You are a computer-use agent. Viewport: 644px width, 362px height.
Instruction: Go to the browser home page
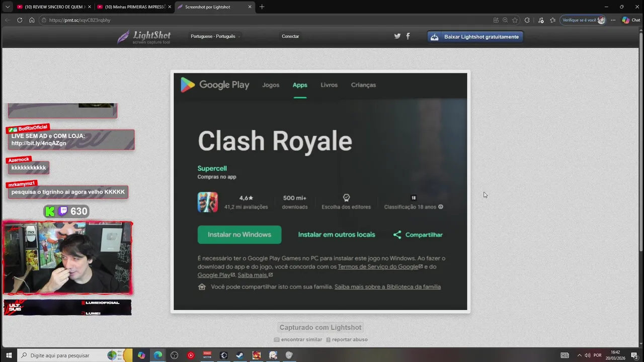32,20
